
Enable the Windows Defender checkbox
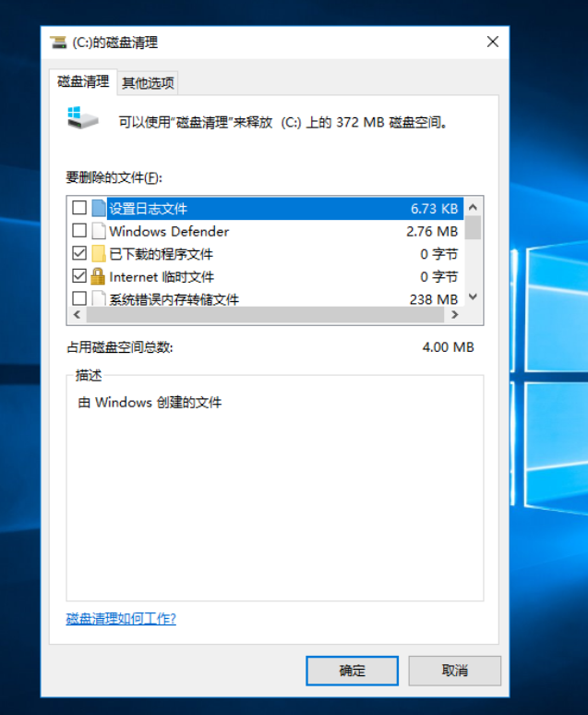point(79,231)
